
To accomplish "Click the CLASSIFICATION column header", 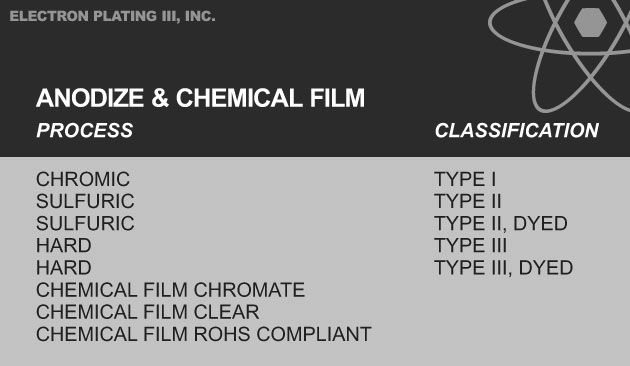I will 517,130.
